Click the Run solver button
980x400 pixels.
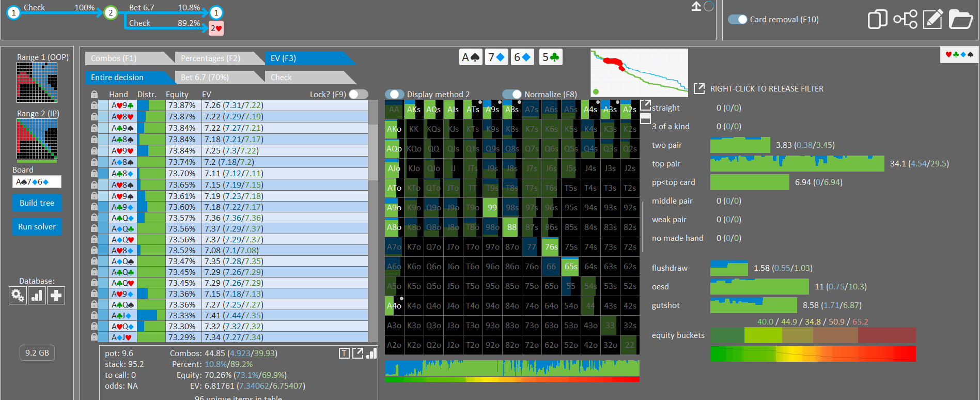tap(37, 227)
